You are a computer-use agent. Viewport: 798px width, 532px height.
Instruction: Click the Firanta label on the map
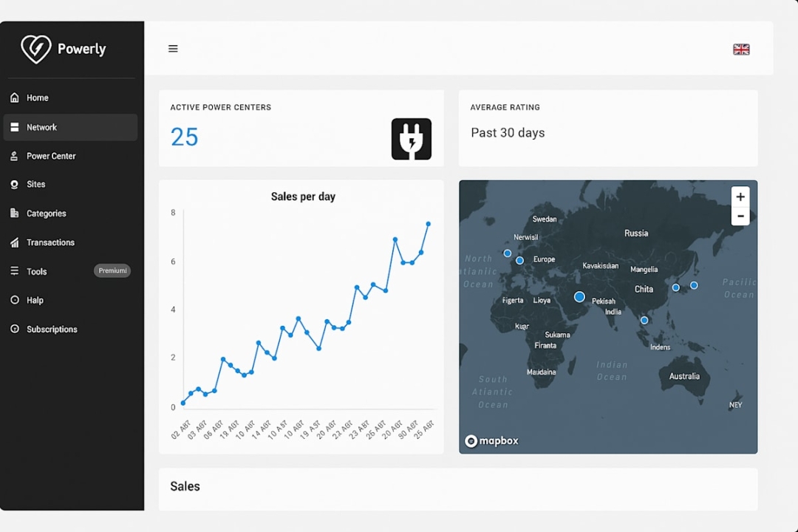[545, 346]
